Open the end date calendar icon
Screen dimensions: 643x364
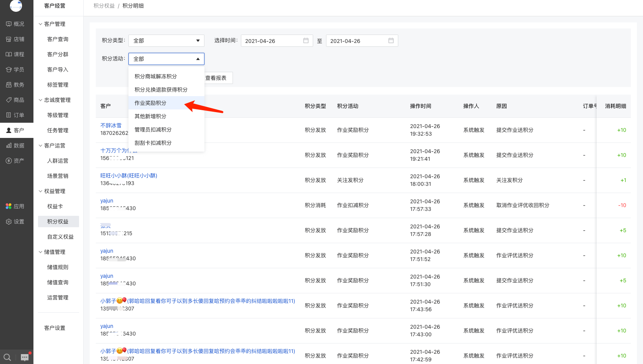[x=391, y=41]
